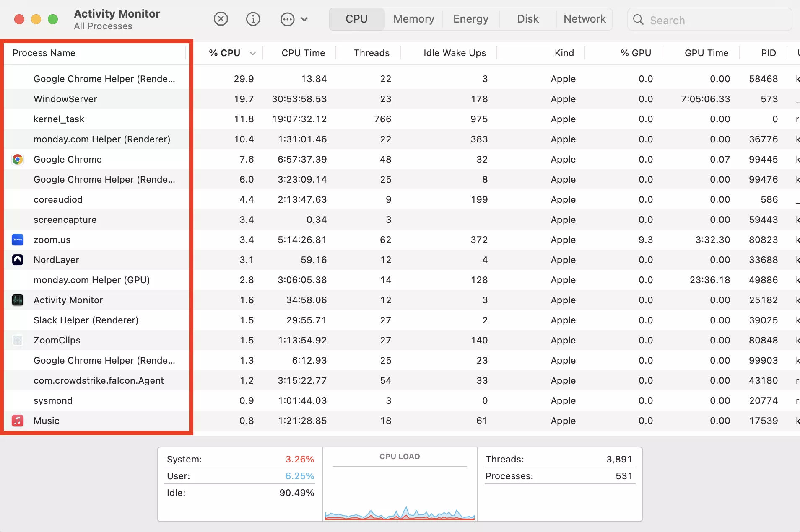Switch to the Memory tab

413,19
